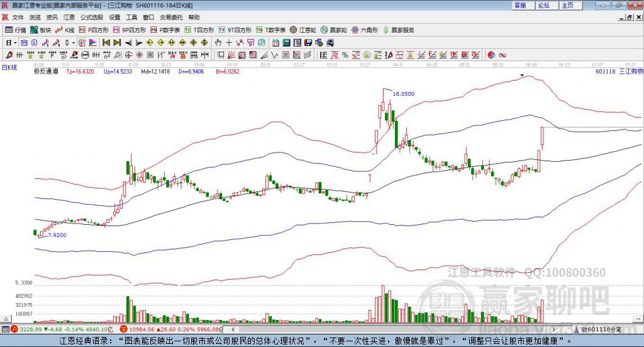Click the status bar grid icon
Screen dimensions: 644x347
coord(5,329)
